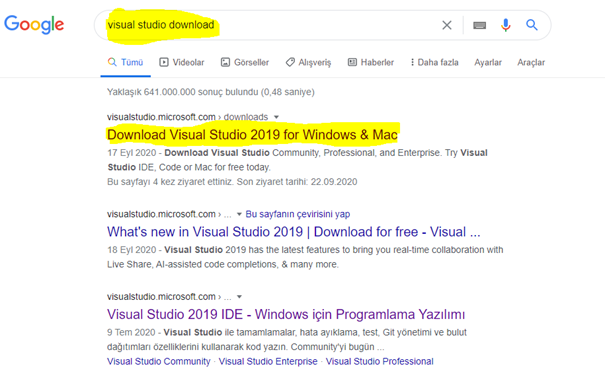Select the Tümü tab

(125, 62)
